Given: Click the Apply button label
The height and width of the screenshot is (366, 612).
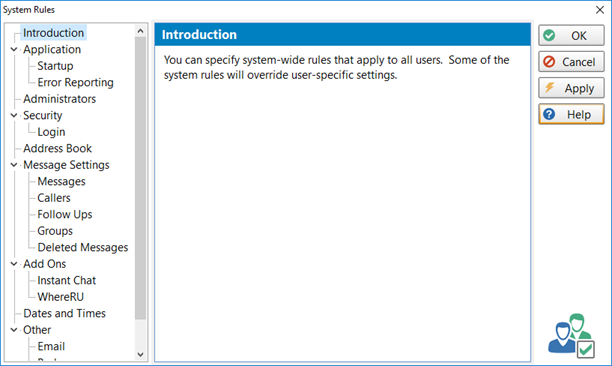Looking at the screenshot, I should [x=579, y=89].
